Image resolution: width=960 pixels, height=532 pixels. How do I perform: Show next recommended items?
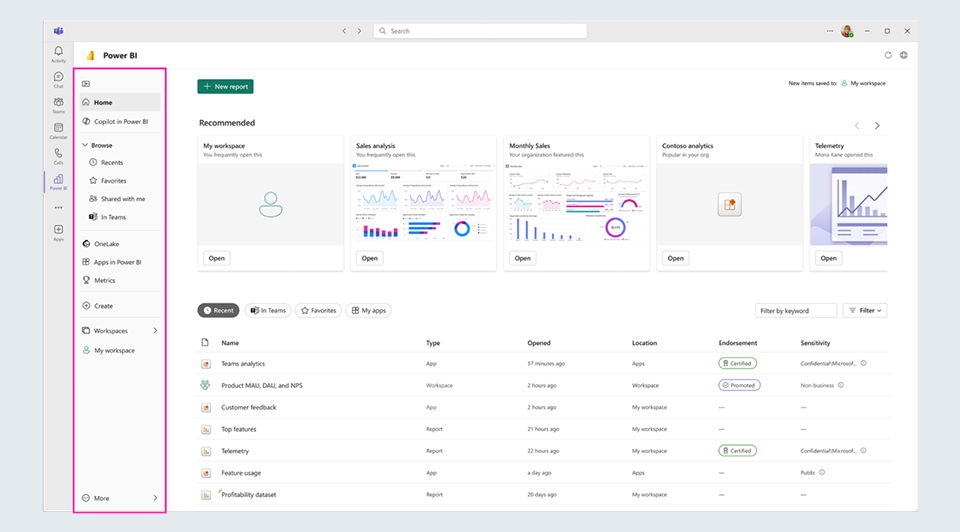(x=877, y=126)
